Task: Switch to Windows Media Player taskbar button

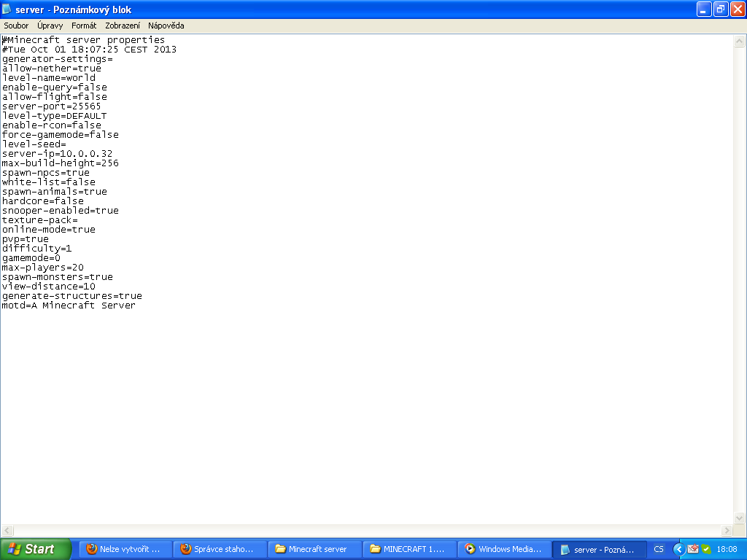Action: (x=503, y=549)
